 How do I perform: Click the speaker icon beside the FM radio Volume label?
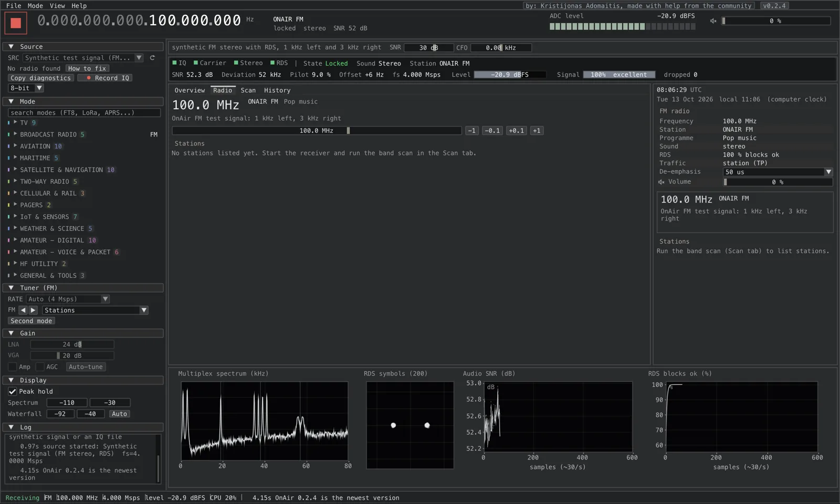(661, 182)
